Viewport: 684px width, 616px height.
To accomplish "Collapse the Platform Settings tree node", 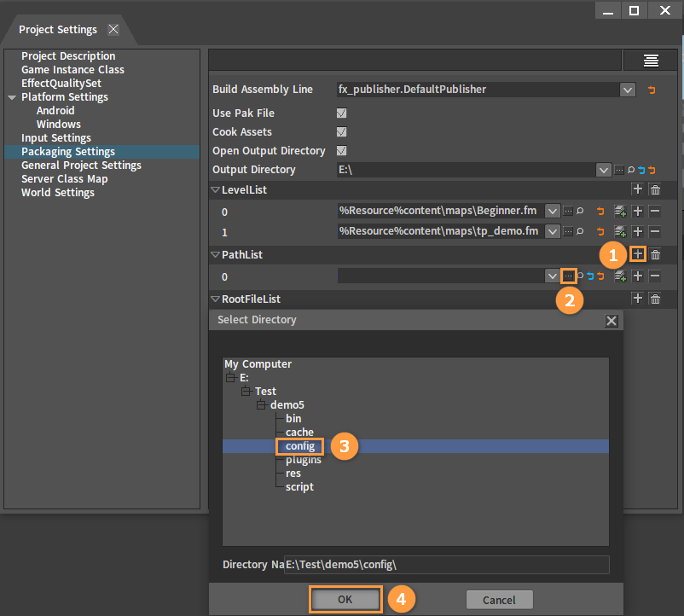I will click(x=12, y=97).
